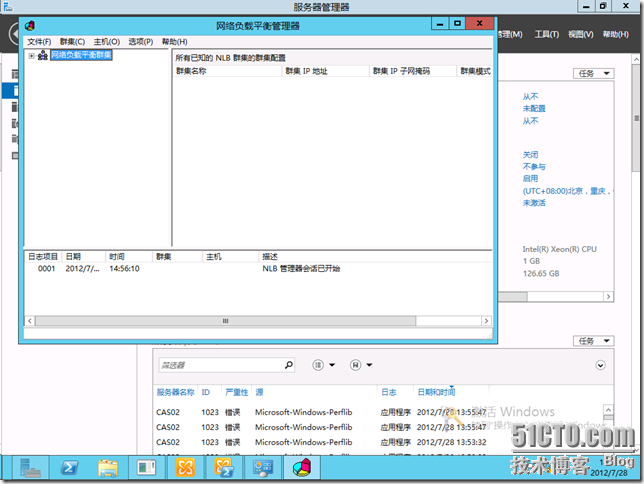This screenshot has width=644, height=484.
Task: Sort by 群集 IP 地址 column header
Action: tap(326, 71)
